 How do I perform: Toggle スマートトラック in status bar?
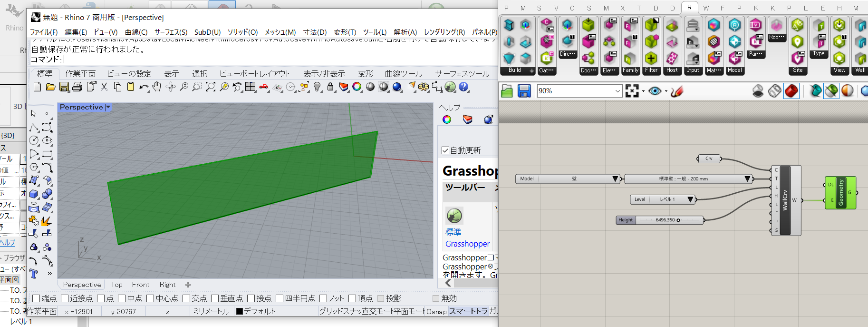click(x=469, y=311)
